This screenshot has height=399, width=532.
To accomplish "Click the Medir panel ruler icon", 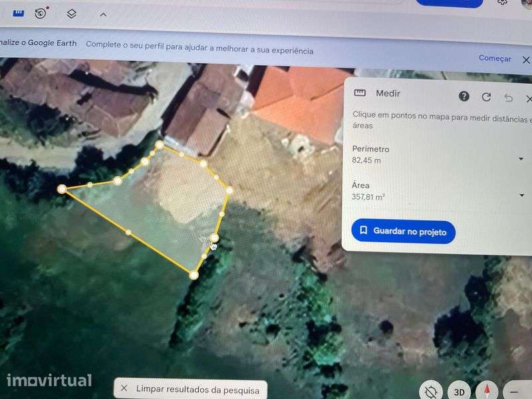I will point(360,93).
